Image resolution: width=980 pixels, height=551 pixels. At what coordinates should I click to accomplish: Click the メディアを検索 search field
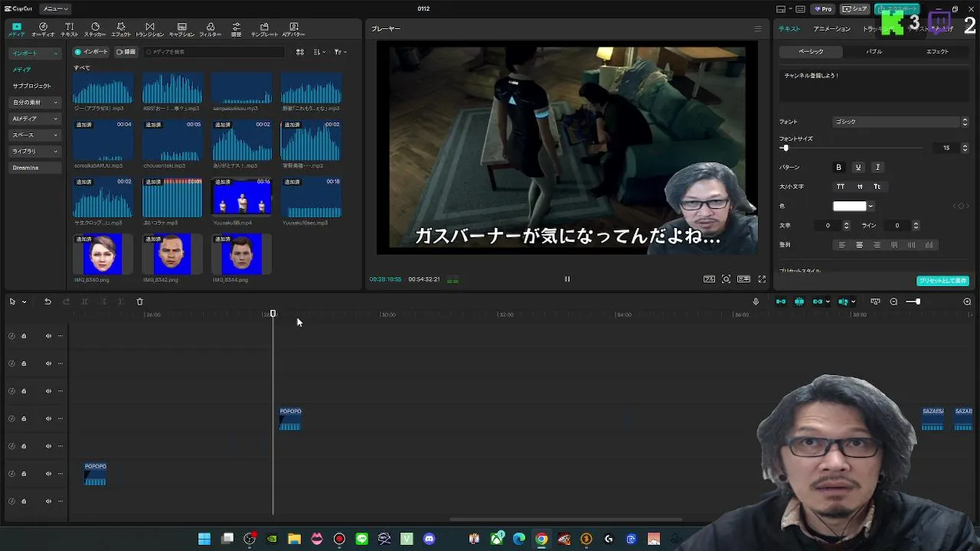(x=214, y=52)
